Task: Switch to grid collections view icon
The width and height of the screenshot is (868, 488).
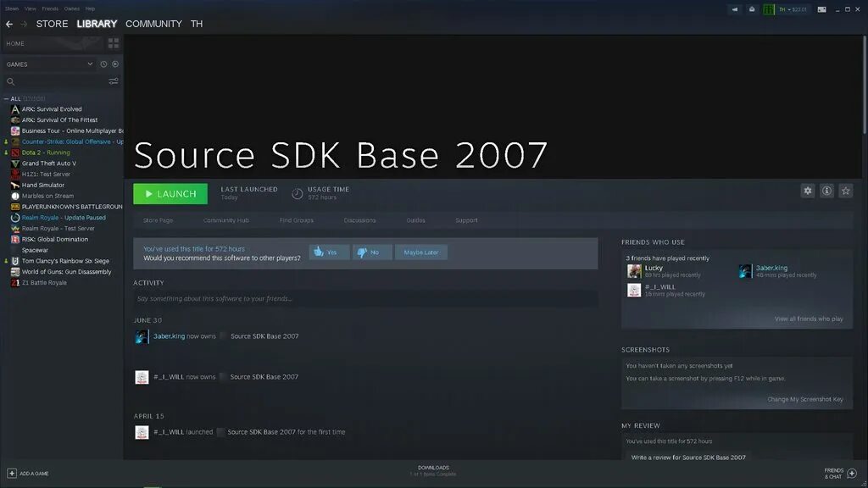Action: pyautogui.click(x=114, y=43)
